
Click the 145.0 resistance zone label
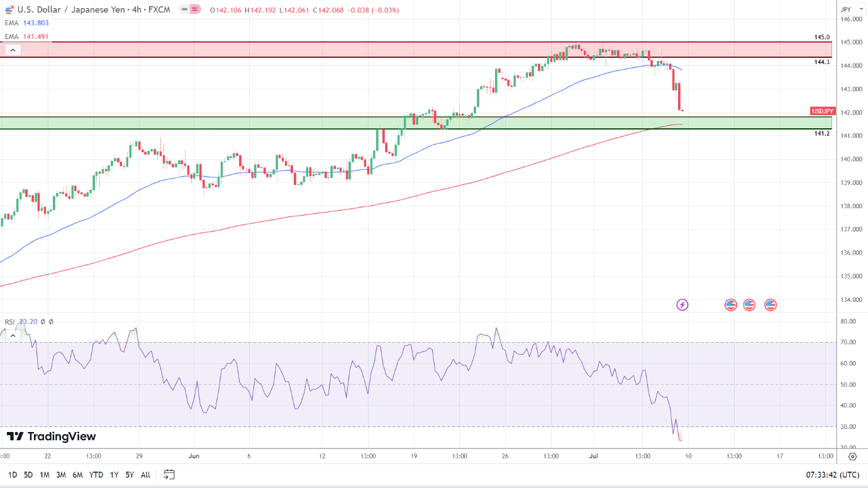(822, 37)
